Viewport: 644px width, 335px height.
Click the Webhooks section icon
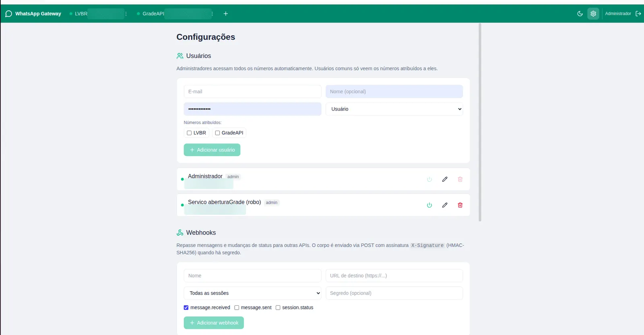[x=180, y=232]
